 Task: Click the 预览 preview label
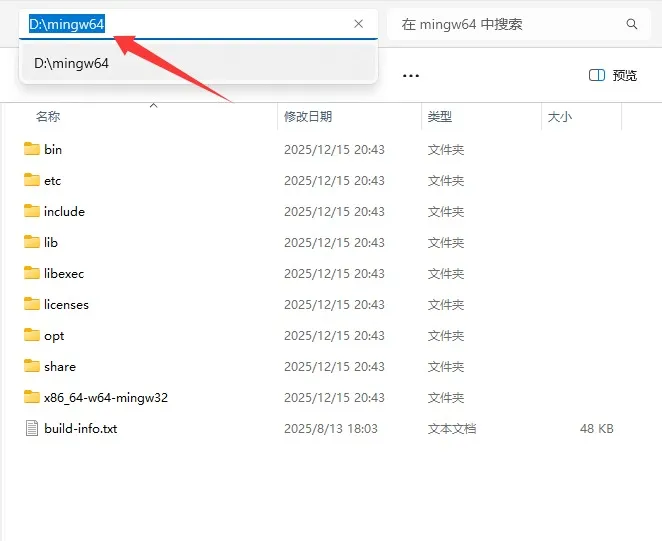point(624,76)
